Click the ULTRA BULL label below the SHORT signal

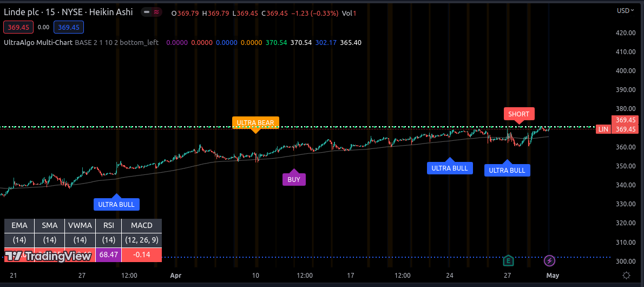pos(507,170)
